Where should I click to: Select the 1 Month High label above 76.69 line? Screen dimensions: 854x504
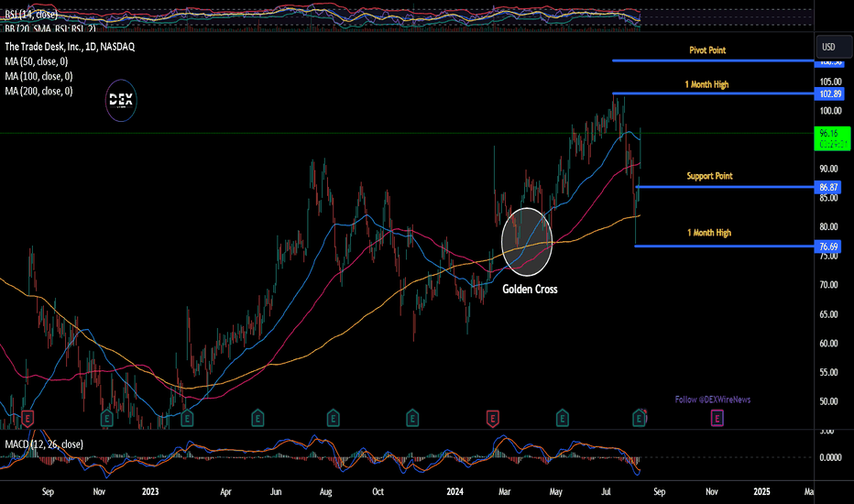click(709, 233)
